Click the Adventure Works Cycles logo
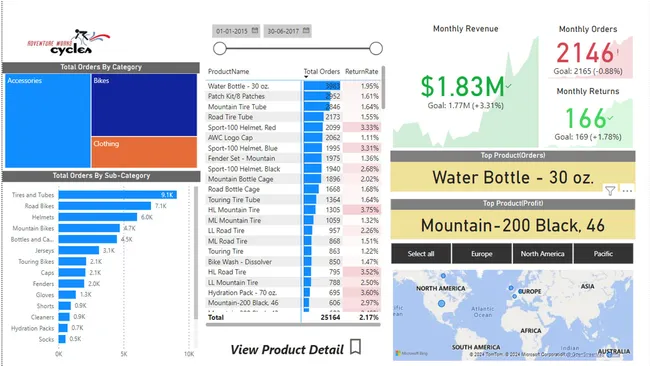 point(69,42)
